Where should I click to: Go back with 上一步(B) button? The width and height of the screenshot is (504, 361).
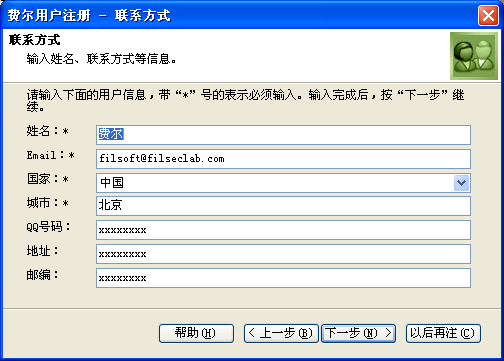pos(281,333)
